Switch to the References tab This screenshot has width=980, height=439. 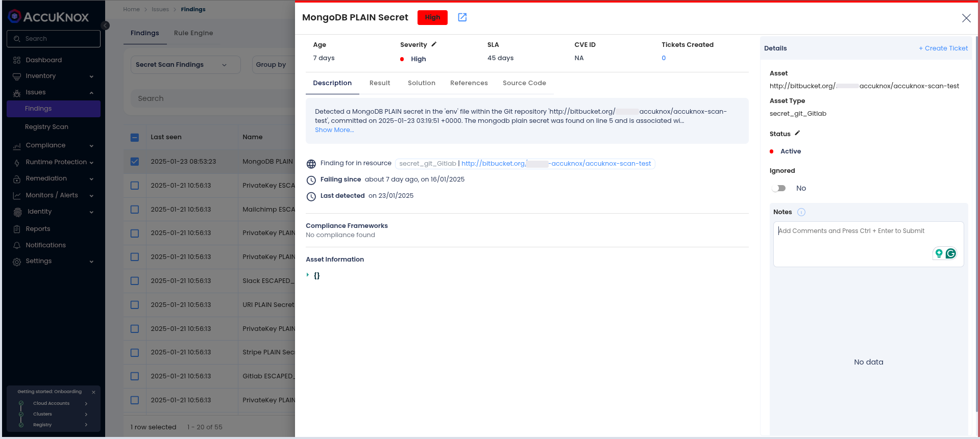click(469, 83)
